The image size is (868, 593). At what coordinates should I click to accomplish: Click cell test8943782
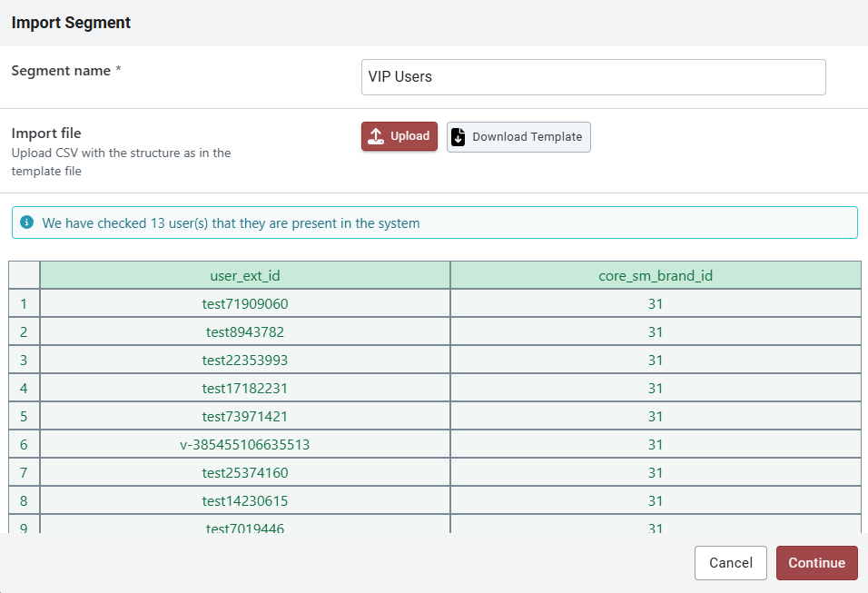[245, 331]
